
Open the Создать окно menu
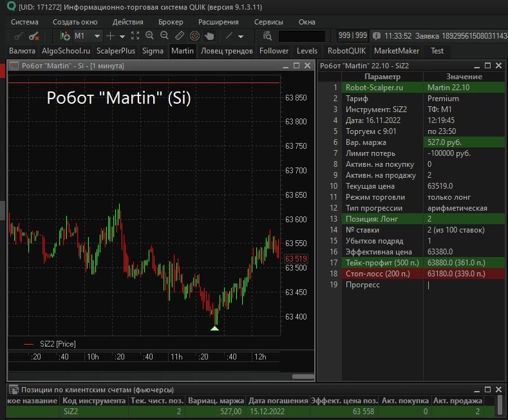pyautogui.click(x=75, y=22)
